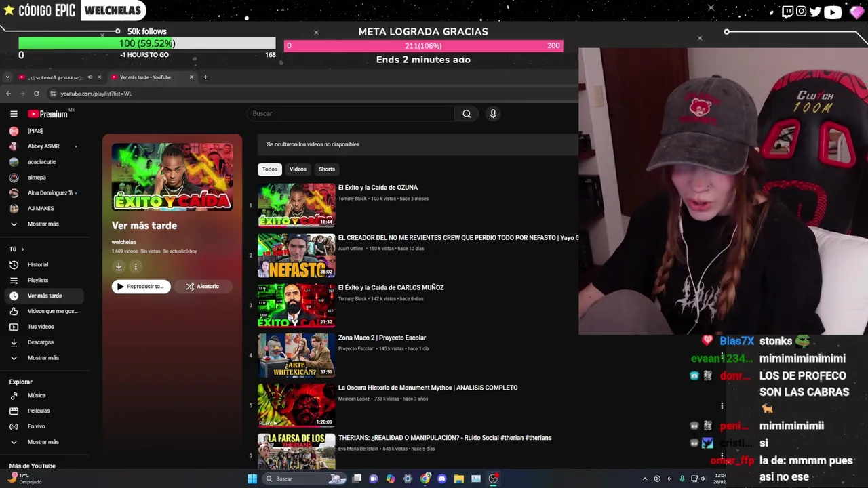The width and height of the screenshot is (868, 488).
Task: Open Tus videos in the sidebar
Action: (x=41, y=327)
